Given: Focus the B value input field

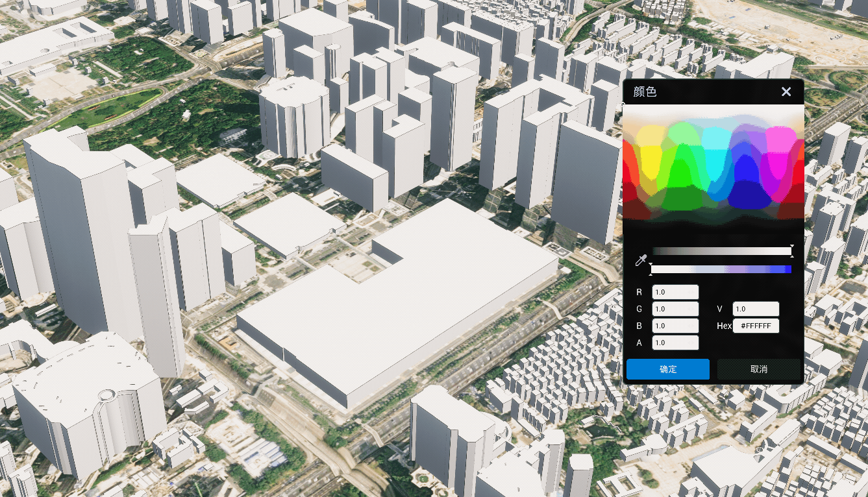Looking at the screenshot, I should [x=675, y=326].
